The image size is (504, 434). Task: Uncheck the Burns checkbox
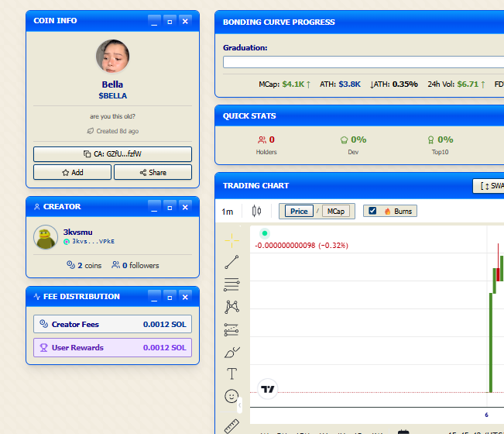(372, 211)
